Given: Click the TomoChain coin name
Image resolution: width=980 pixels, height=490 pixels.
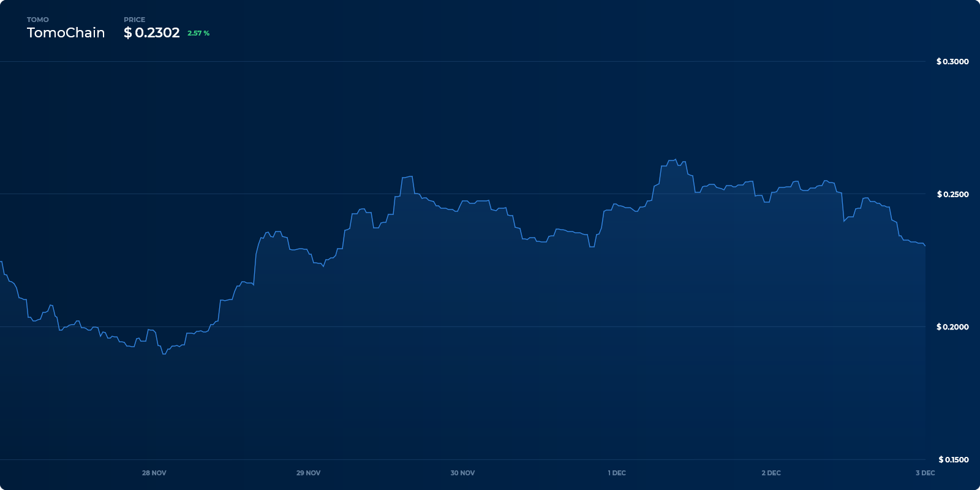Looking at the screenshot, I should 66,33.
